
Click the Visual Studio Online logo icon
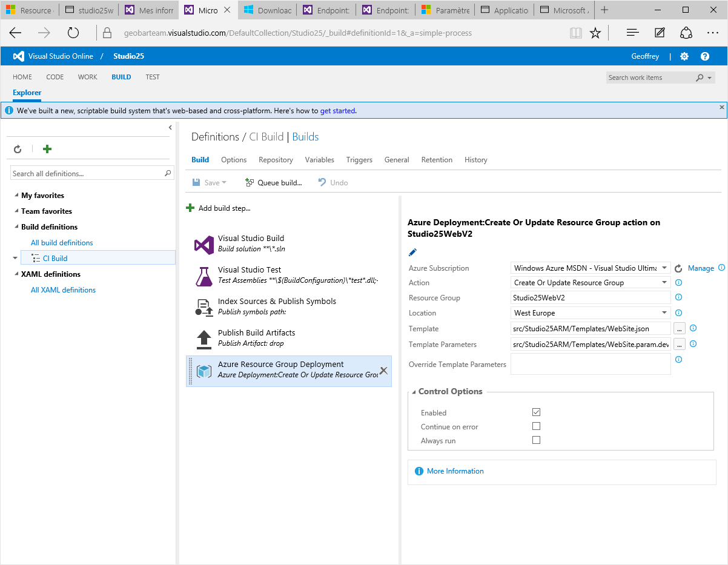coord(19,56)
